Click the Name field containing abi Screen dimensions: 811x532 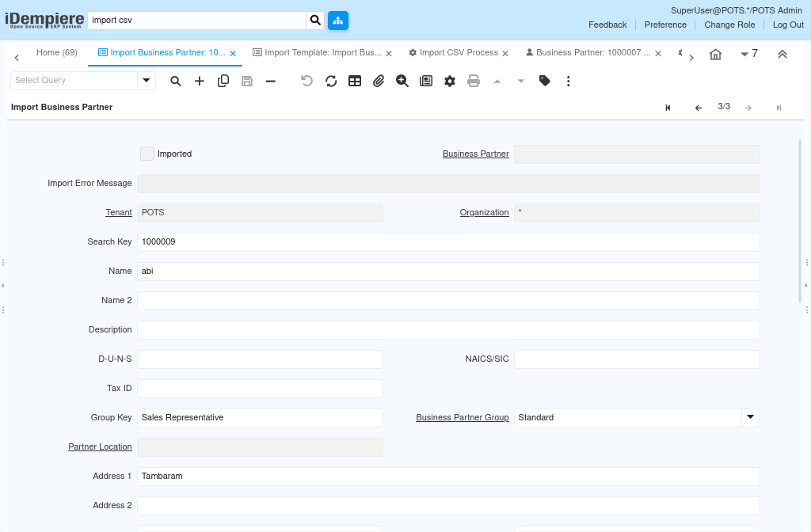click(x=448, y=272)
